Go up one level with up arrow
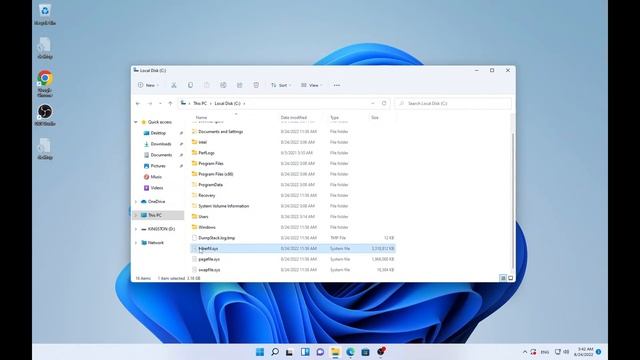 (170, 104)
